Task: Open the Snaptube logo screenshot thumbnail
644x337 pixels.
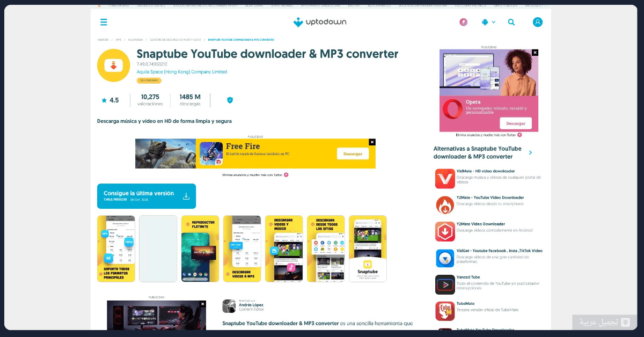Action: pos(368,248)
